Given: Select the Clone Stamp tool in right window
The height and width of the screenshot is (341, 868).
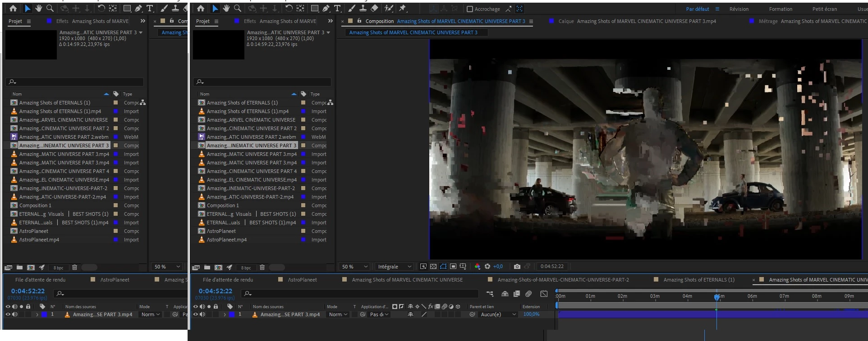Looking at the screenshot, I should point(363,8).
